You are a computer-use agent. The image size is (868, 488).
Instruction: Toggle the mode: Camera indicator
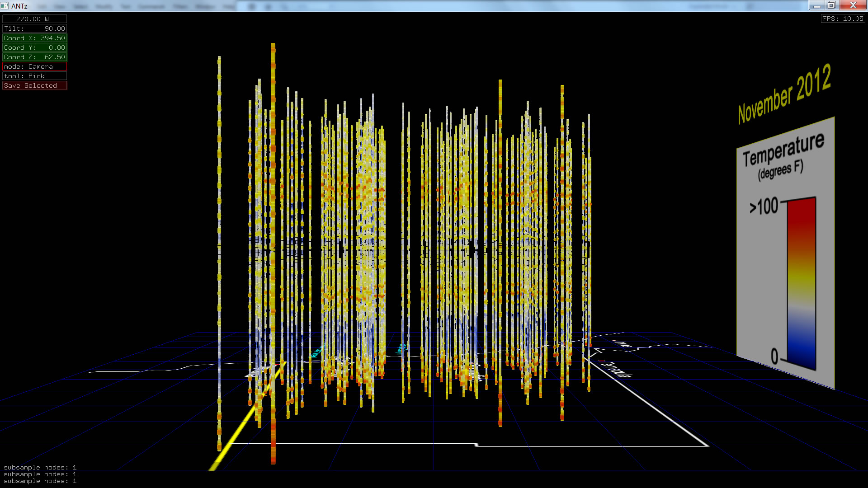tap(34, 66)
